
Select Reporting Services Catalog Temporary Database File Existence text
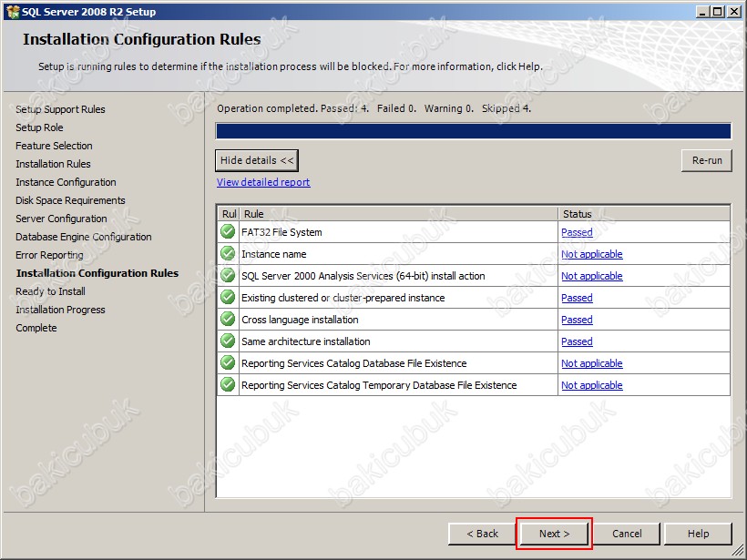click(379, 385)
